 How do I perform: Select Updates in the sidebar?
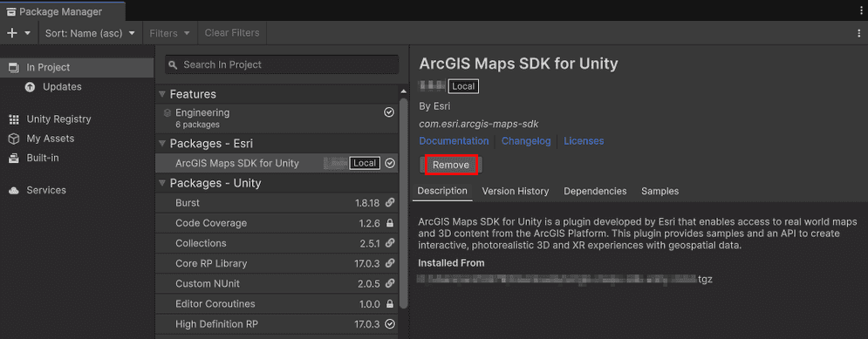(62, 87)
